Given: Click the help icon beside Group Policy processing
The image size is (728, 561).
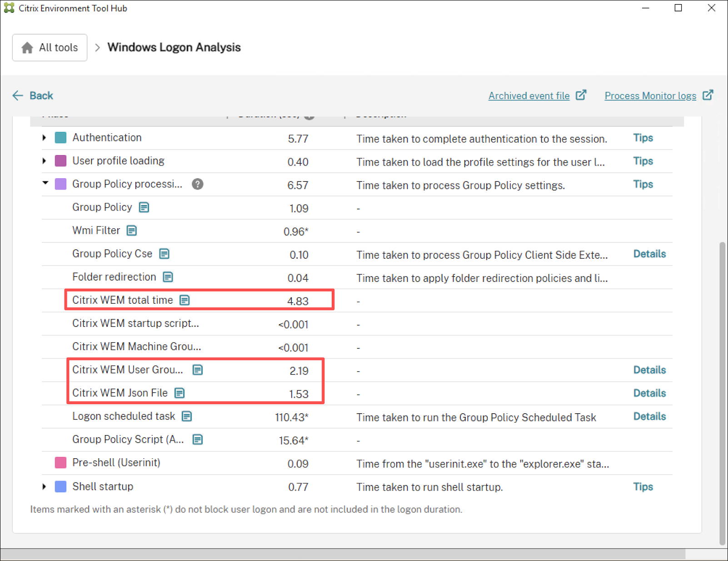Looking at the screenshot, I should coord(197,184).
